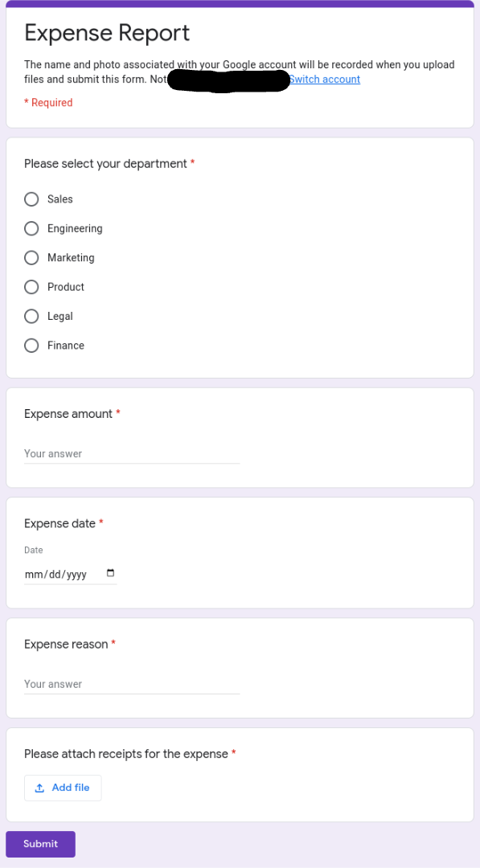Image resolution: width=480 pixels, height=868 pixels.
Task: Click the Expense Report form title
Action: (x=107, y=33)
